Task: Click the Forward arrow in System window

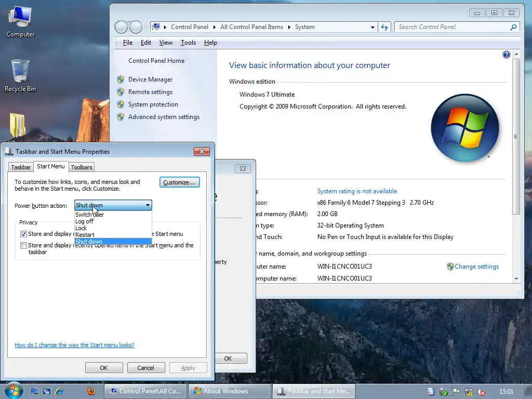Action: 136,27
